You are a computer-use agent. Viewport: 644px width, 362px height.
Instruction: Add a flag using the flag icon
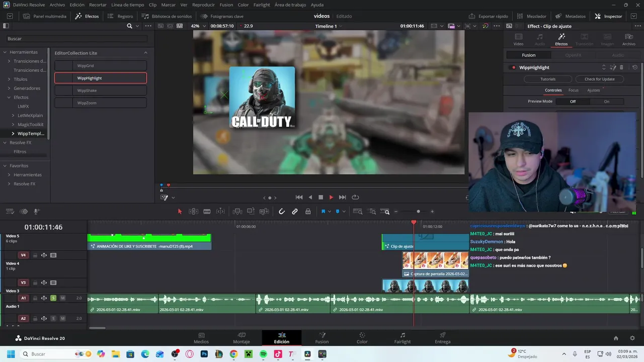click(x=323, y=212)
